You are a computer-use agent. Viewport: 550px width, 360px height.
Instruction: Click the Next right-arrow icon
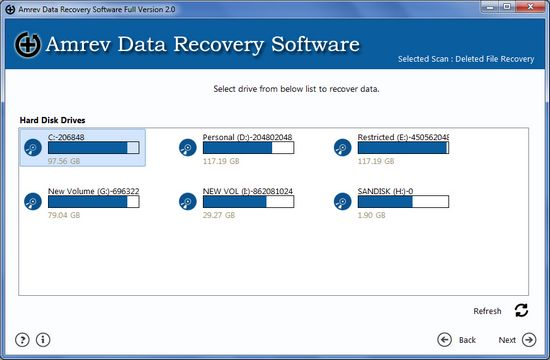point(529,340)
